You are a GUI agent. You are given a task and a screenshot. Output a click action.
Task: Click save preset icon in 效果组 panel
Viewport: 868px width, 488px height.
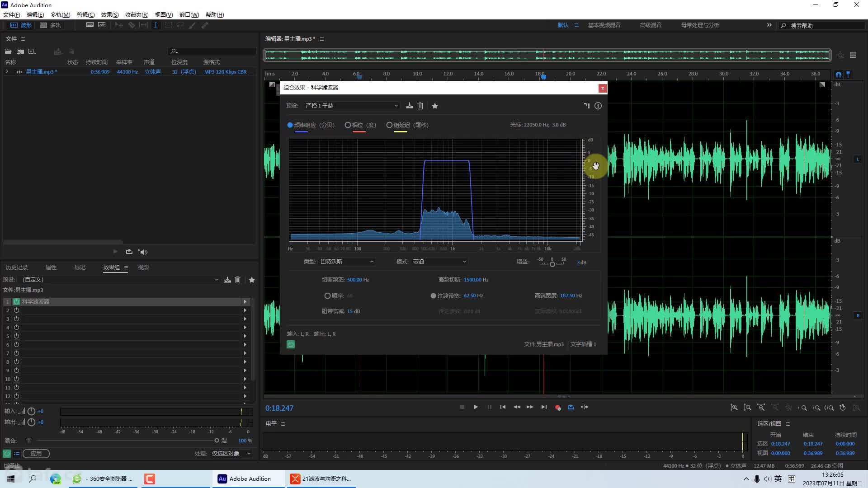(x=227, y=279)
